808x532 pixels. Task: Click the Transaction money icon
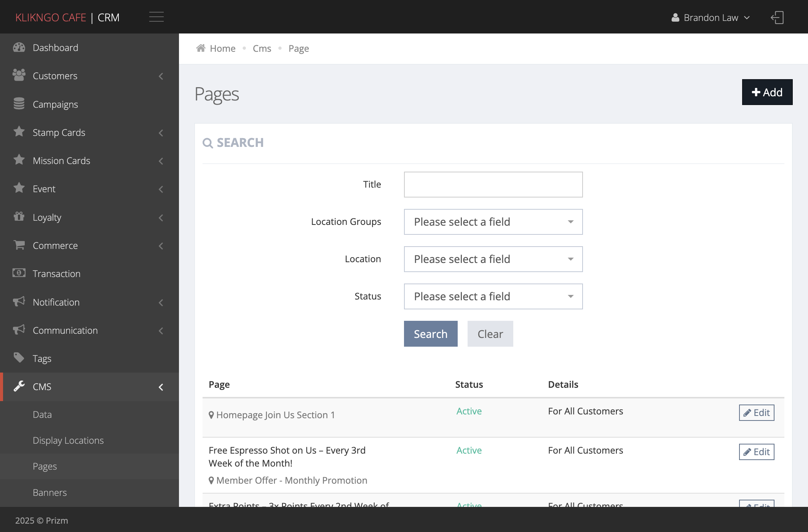pos(19,273)
